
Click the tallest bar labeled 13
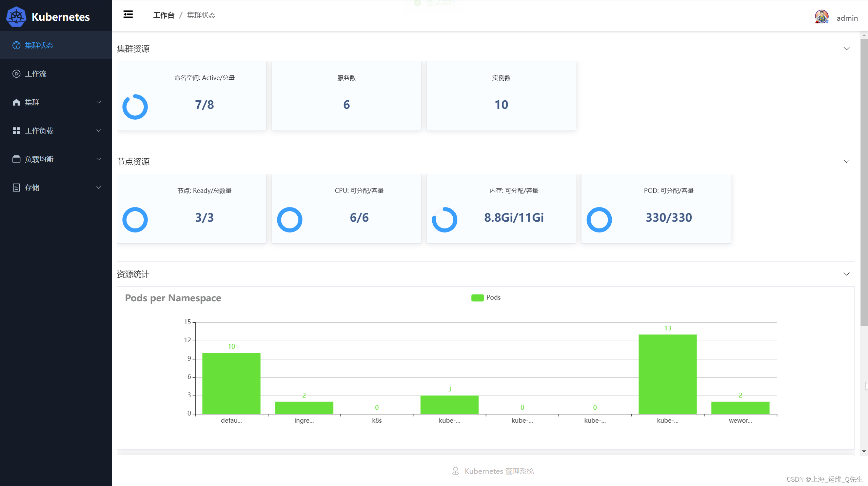click(x=667, y=374)
